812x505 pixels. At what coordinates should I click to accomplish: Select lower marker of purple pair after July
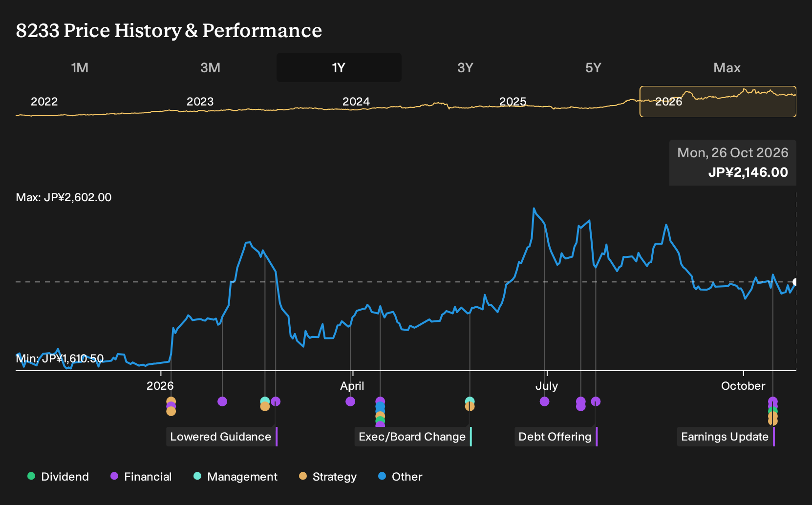pyautogui.click(x=581, y=406)
